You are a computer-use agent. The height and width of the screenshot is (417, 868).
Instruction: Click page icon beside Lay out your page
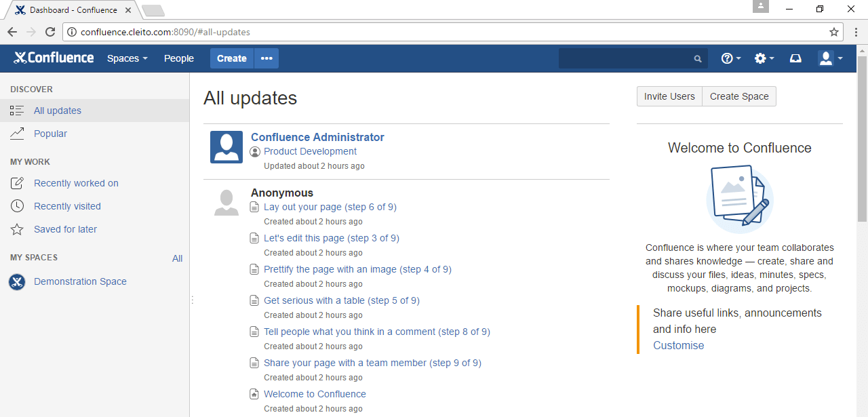coord(255,207)
